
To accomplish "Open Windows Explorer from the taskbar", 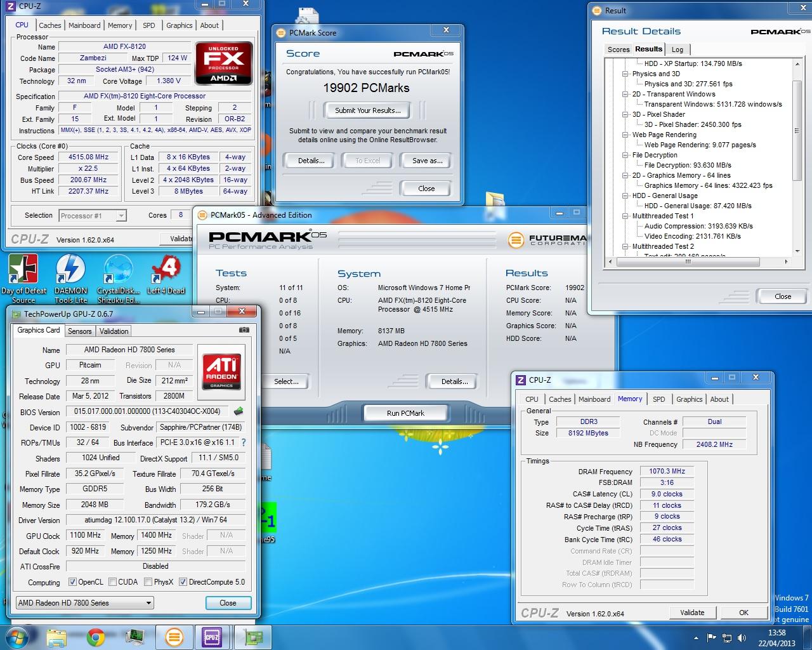I will coord(56,637).
